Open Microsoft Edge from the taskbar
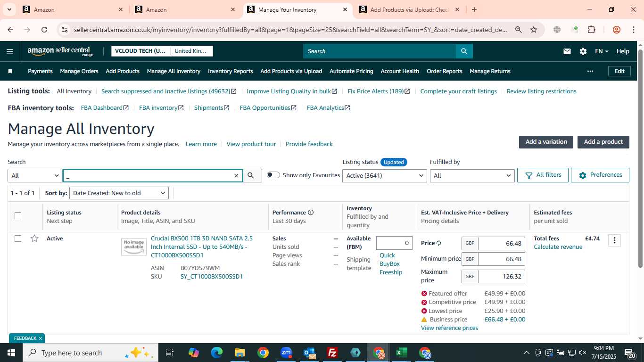 tap(217, 353)
